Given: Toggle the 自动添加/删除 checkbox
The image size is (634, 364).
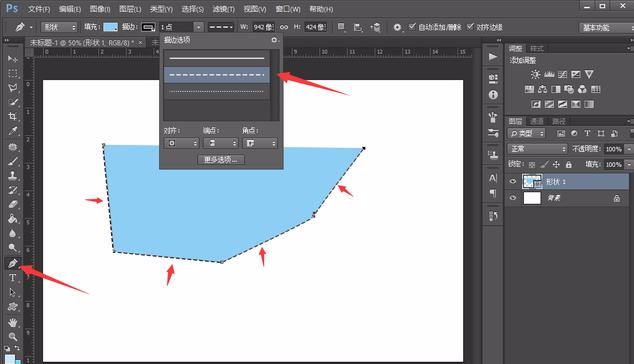Looking at the screenshot, I should (412, 27).
